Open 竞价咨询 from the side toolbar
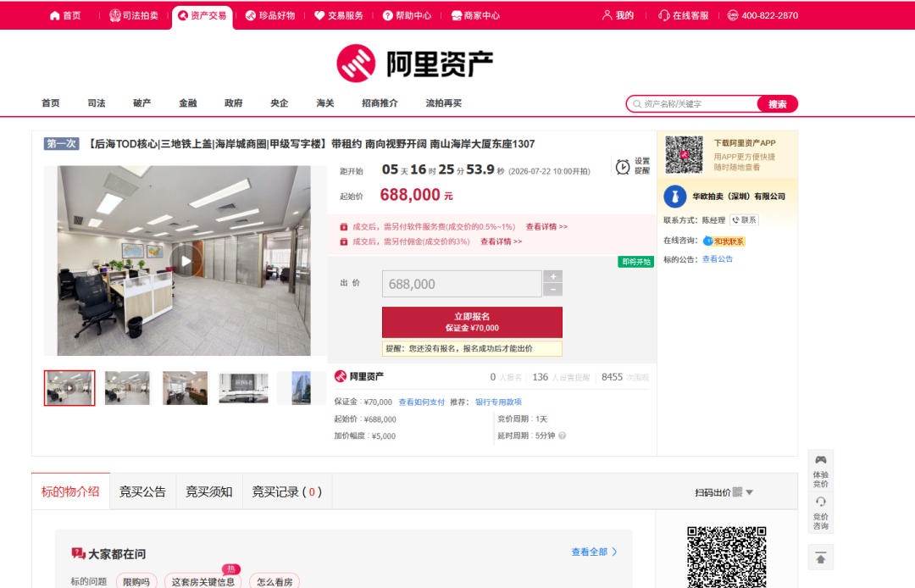Screen dimensions: 915x588 820,513
